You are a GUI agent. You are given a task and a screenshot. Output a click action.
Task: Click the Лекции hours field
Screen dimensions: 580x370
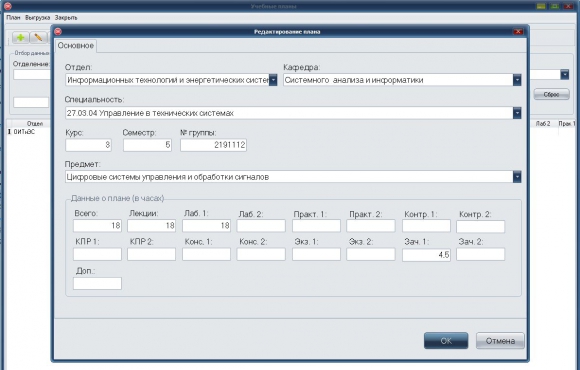coord(151,226)
